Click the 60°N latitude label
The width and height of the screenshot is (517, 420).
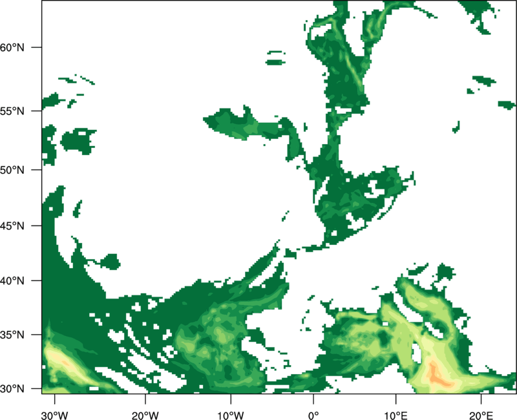[12, 47]
